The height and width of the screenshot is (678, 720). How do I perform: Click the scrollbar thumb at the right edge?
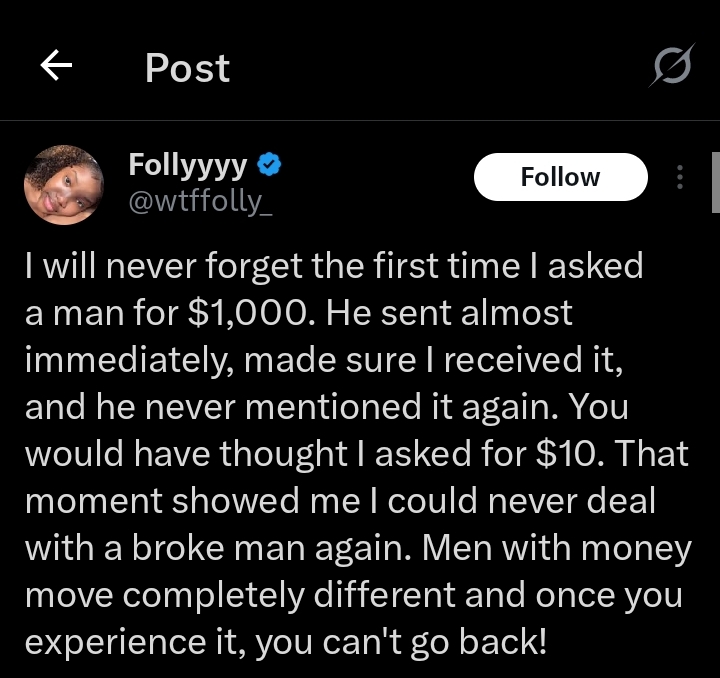pyautogui.click(x=715, y=182)
